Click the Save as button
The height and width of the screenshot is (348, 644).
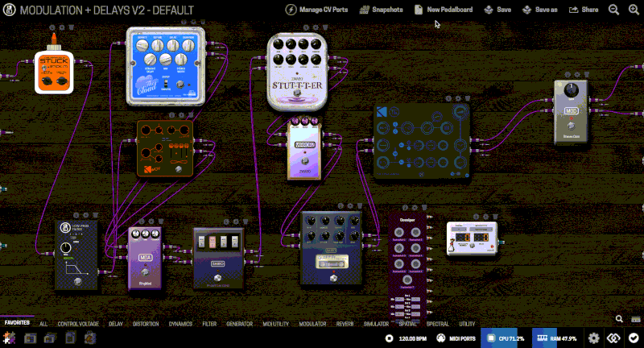point(539,10)
